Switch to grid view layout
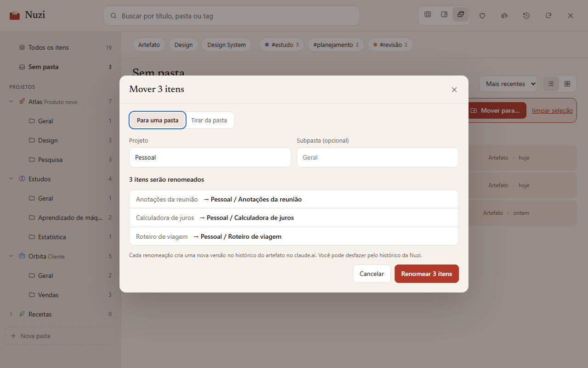This screenshot has width=588, height=368. (x=567, y=84)
